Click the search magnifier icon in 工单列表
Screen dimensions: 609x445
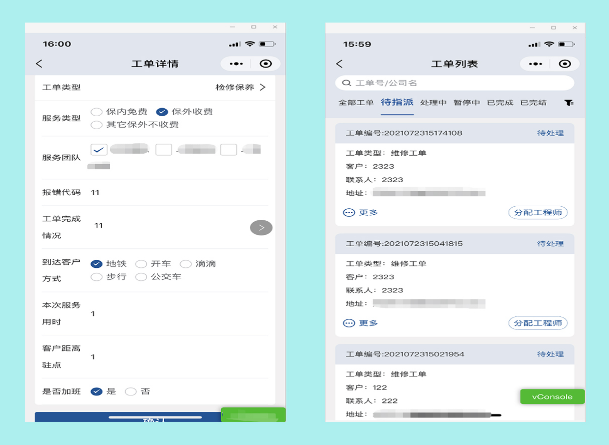[346, 83]
